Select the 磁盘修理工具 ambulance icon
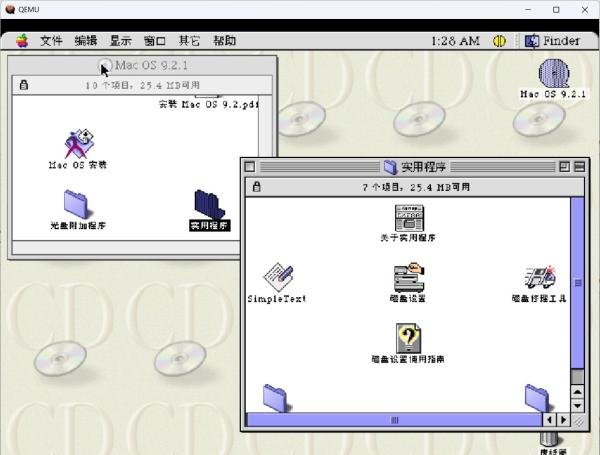The image size is (600, 455). [x=540, y=277]
